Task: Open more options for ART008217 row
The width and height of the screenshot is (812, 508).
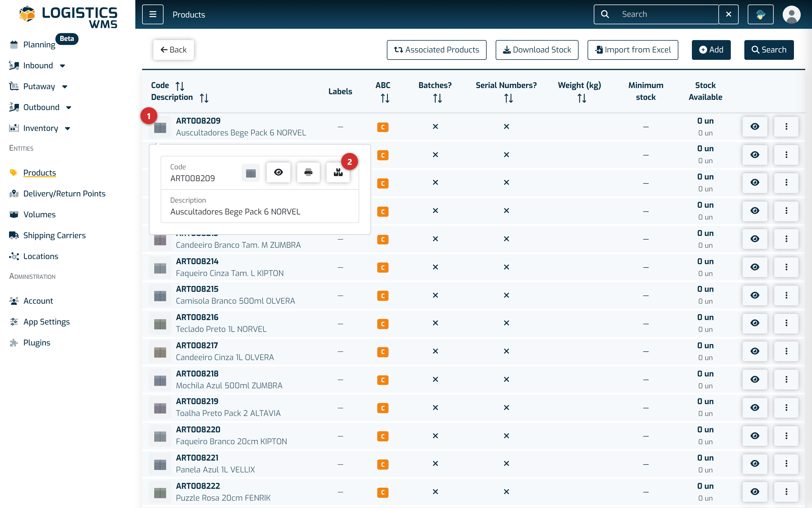Action: (786, 351)
